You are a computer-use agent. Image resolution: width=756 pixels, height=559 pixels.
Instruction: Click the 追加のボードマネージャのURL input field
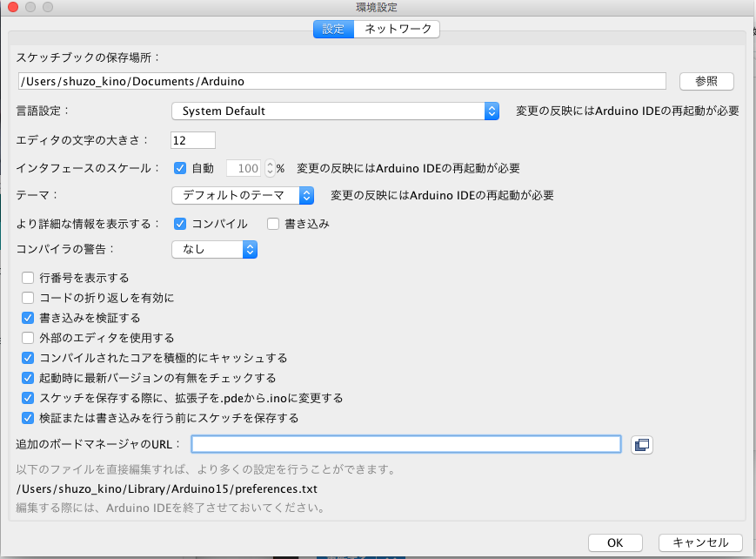[406, 444]
